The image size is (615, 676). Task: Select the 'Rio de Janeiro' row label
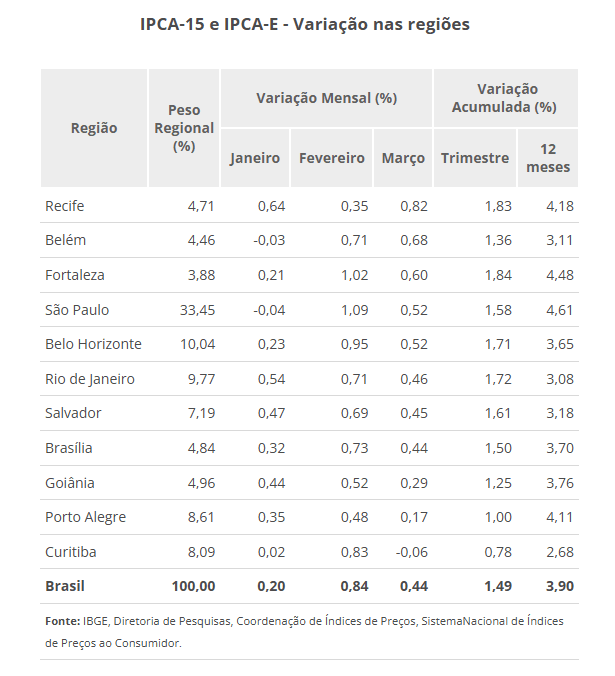pos(90,379)
